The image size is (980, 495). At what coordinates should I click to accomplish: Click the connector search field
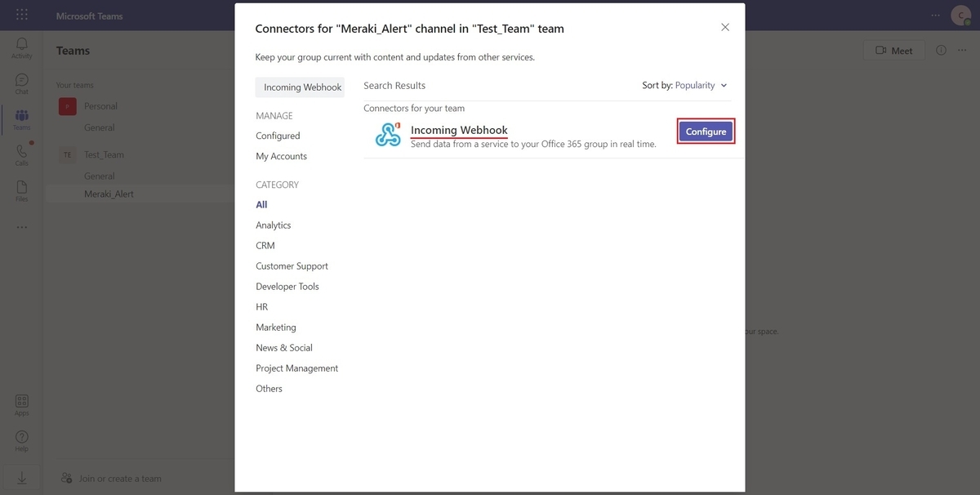click(x=300, y=87)
